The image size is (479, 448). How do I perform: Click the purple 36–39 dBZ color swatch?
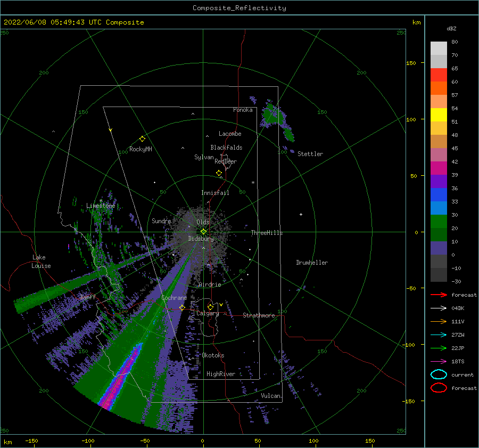[x=439, y=182]
